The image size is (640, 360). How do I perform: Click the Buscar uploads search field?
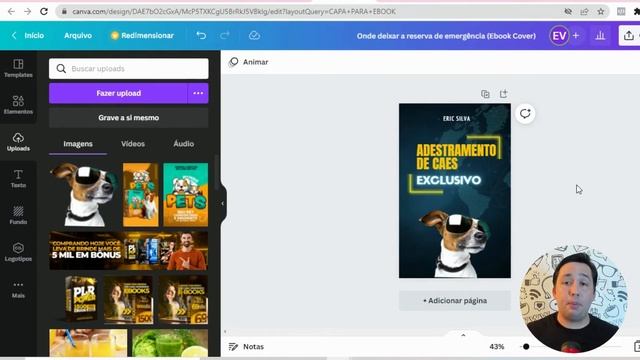coord(129,69)
